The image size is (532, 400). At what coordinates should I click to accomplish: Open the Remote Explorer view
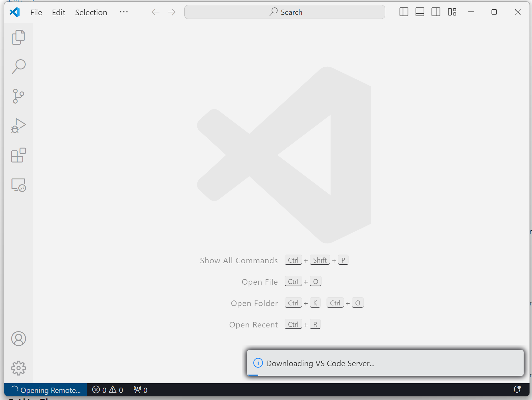[18, 185]
